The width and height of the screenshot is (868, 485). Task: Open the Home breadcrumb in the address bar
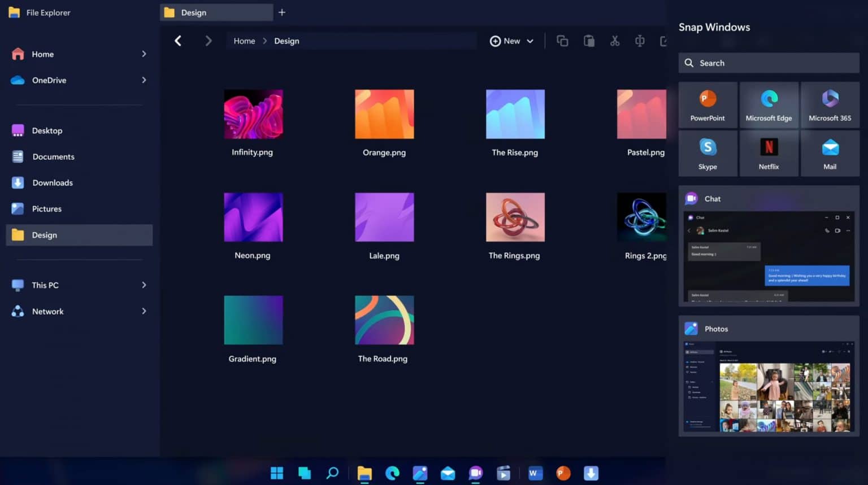244,41
